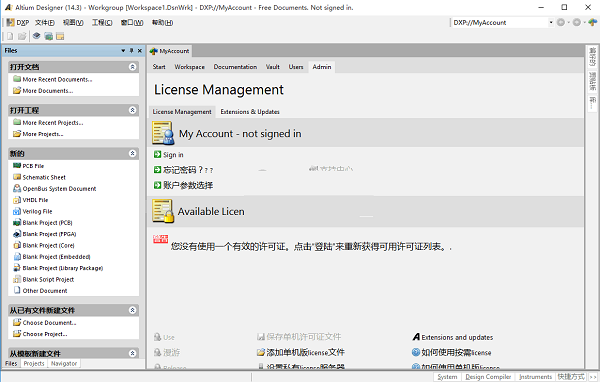Collapse the 从已有文件新建文件 section
Image resolution: width=600 pixels, height=382 pixels.
[132, 310]
